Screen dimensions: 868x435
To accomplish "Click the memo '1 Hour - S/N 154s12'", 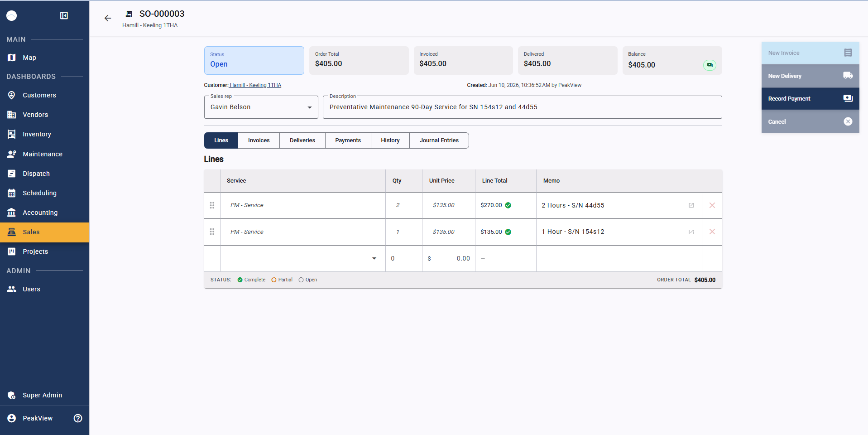I will coord(573,232).
